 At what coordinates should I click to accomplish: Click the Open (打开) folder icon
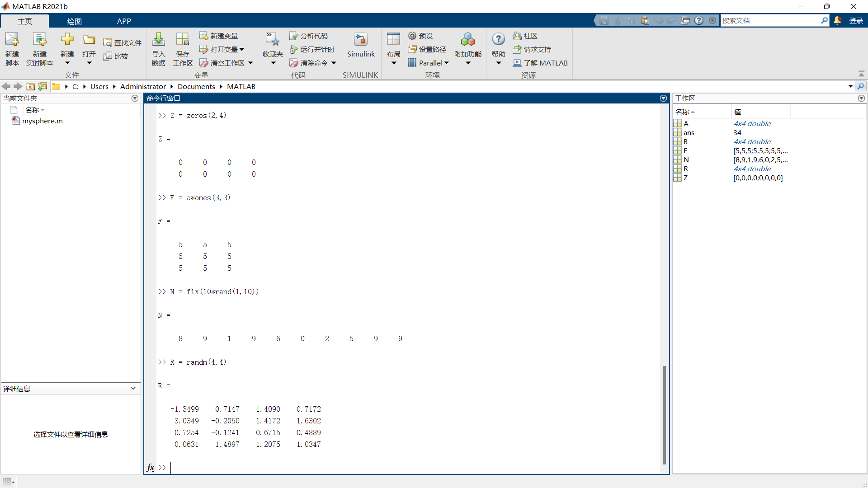(89, 40)
